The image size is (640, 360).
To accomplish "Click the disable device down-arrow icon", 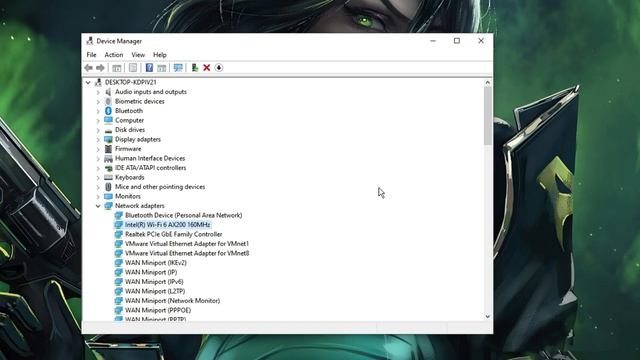I will (x=219, y=68).
